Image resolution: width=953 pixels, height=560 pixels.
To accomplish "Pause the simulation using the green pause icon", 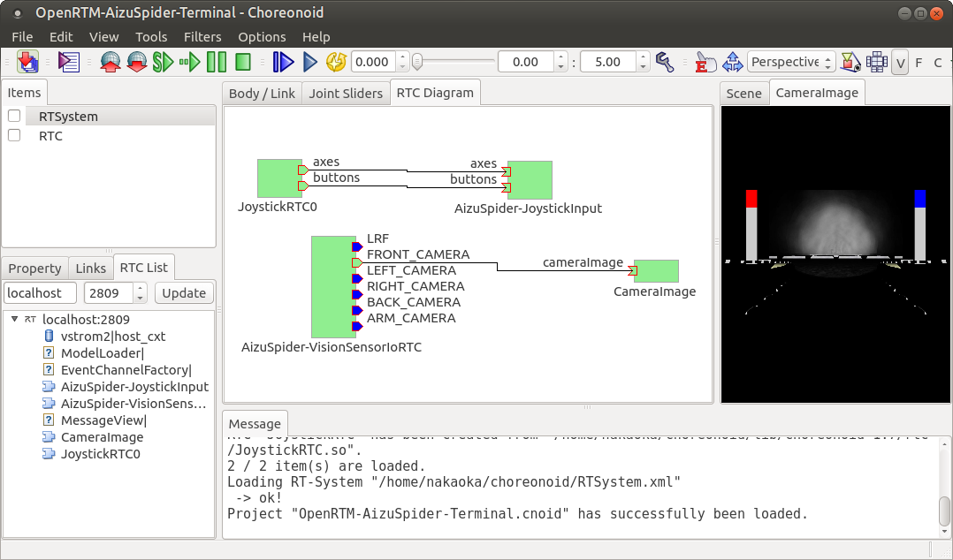I will (x=216, y=62).
